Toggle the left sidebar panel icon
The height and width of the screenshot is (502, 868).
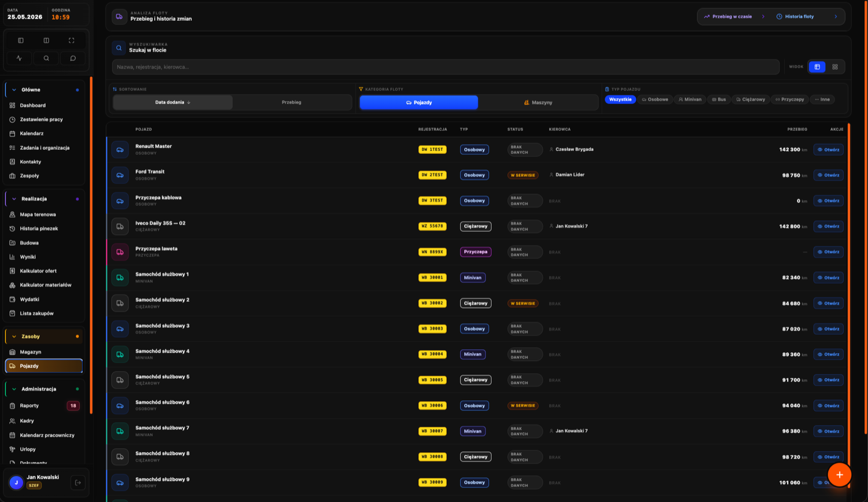[21, 40]
